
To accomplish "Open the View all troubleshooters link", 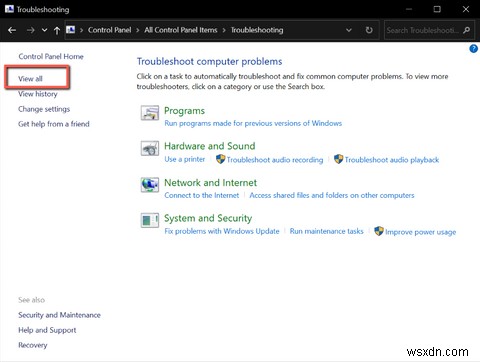I will pyautogui.click(x=30, y=79).
